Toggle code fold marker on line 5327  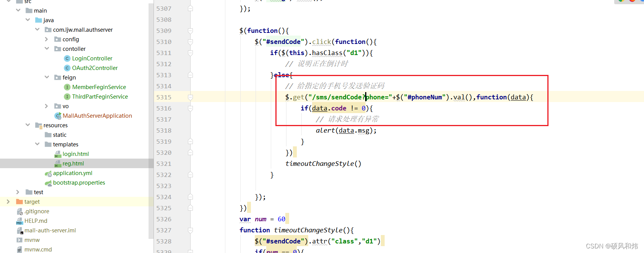pos(190,230)
